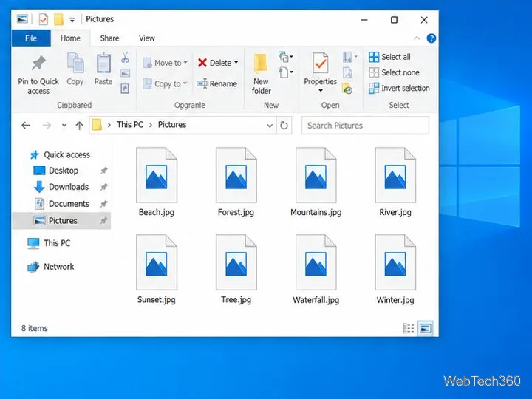Select This PC in navigation pane

49,243
